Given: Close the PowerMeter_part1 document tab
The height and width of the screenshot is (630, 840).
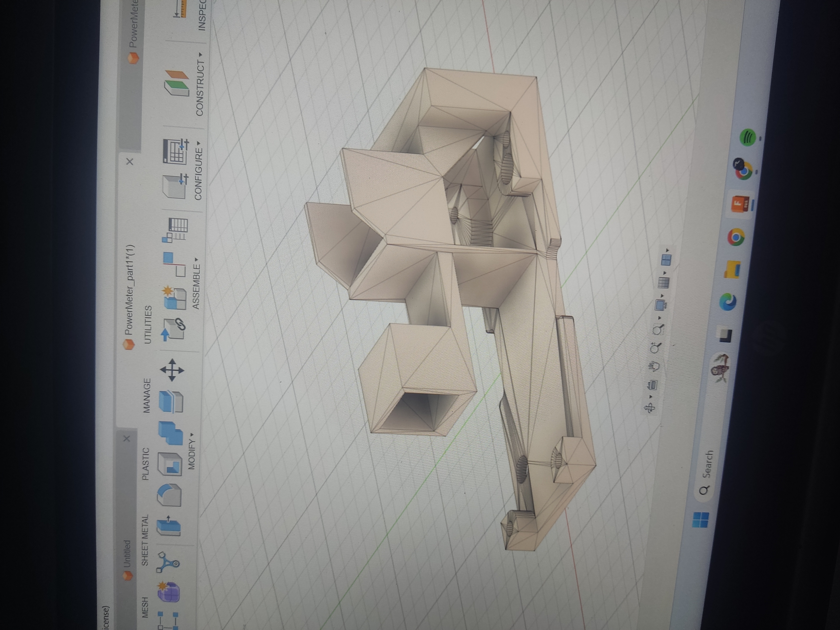Looking at the screenshot, I should tap(130, 161).
